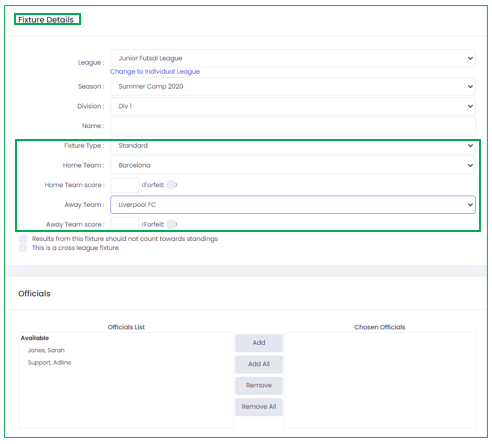Click the Home Team score field
The width and height of the screenshot is (492, 444).
(x=125, y=185)
